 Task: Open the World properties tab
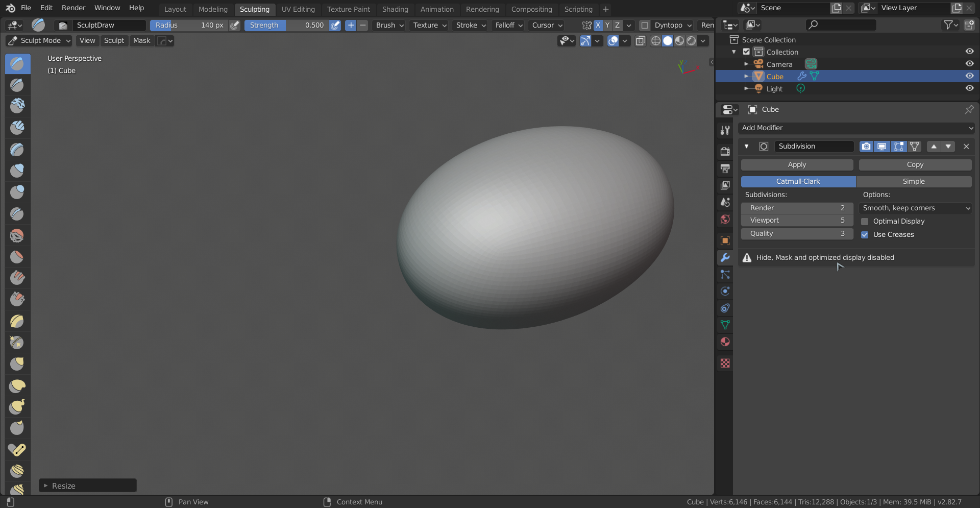point(725,220)
